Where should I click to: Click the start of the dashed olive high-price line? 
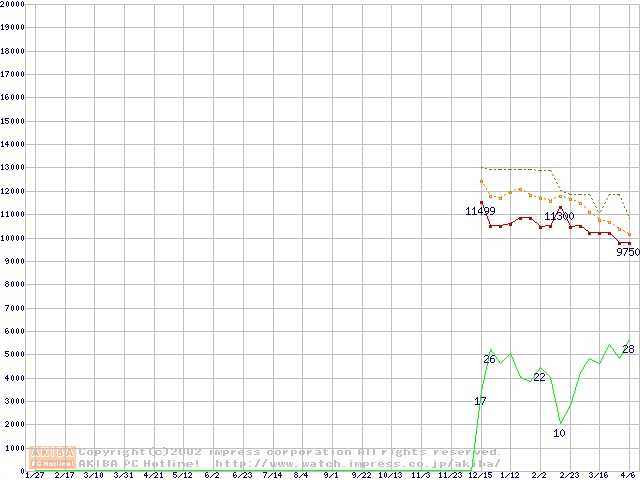click(482, 168)
